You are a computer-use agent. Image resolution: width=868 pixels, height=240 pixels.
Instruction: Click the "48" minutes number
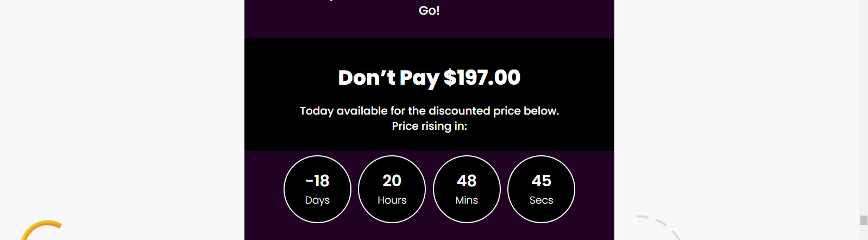(467, 180)
